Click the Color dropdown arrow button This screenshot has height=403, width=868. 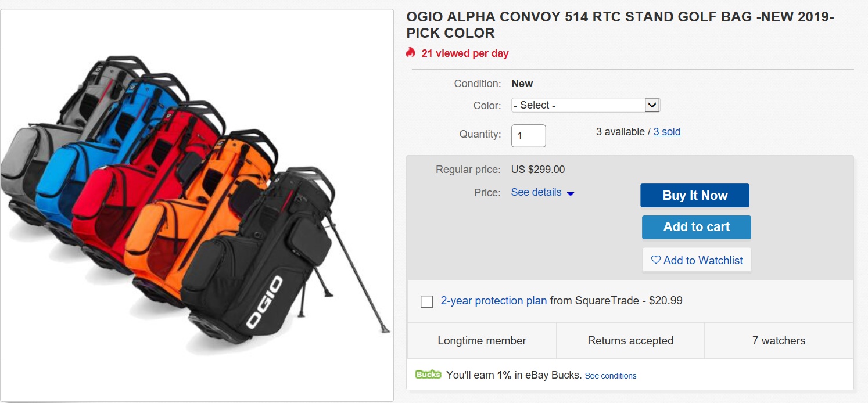[652, 105]
